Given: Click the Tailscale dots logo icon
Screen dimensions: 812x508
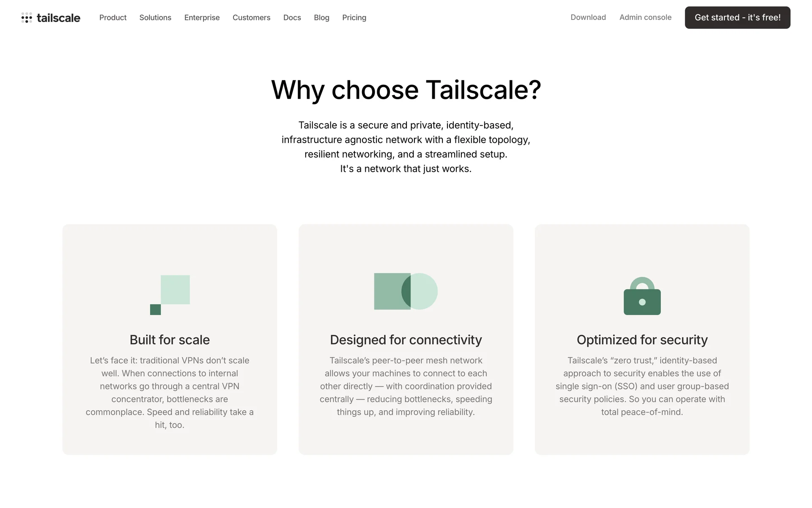Looking at the screenshot, I should pos(27,18).
